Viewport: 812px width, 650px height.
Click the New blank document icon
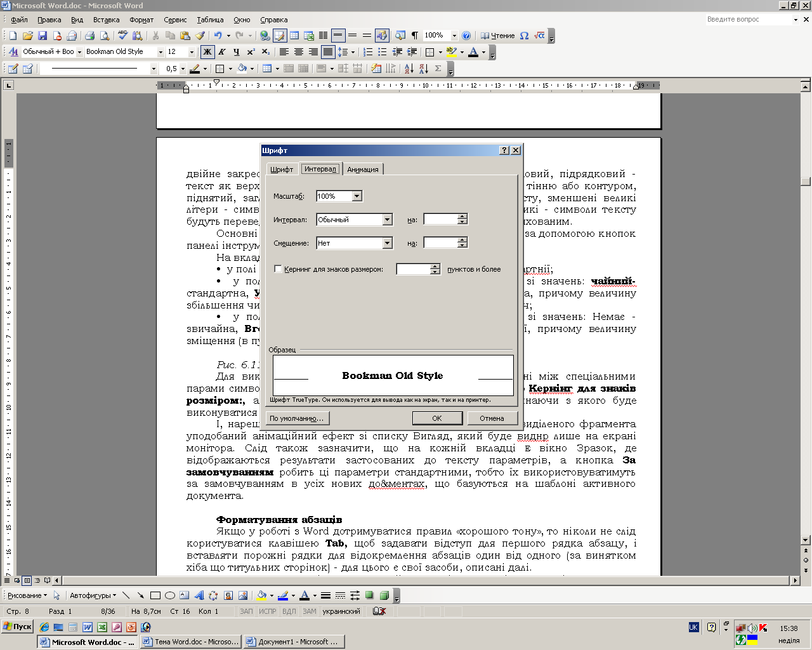(x=13, y=36)
